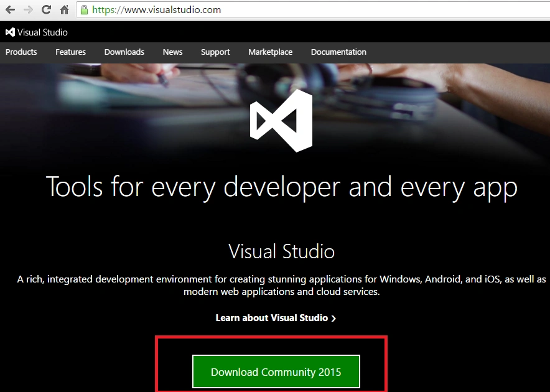Click the browser back arrow
Image resolution: width=550 pixels, height=392 pixels.
(x=10, y=9)
